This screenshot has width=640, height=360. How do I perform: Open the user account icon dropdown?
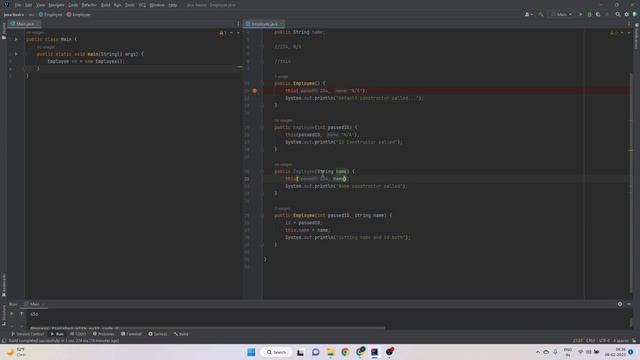tap(529, 14)
